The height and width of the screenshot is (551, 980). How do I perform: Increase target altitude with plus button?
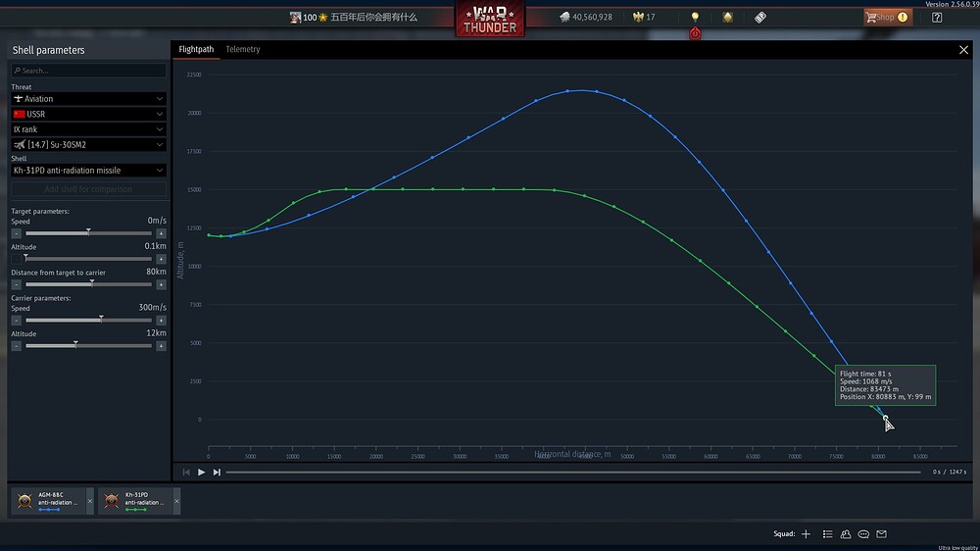(161, 259)
